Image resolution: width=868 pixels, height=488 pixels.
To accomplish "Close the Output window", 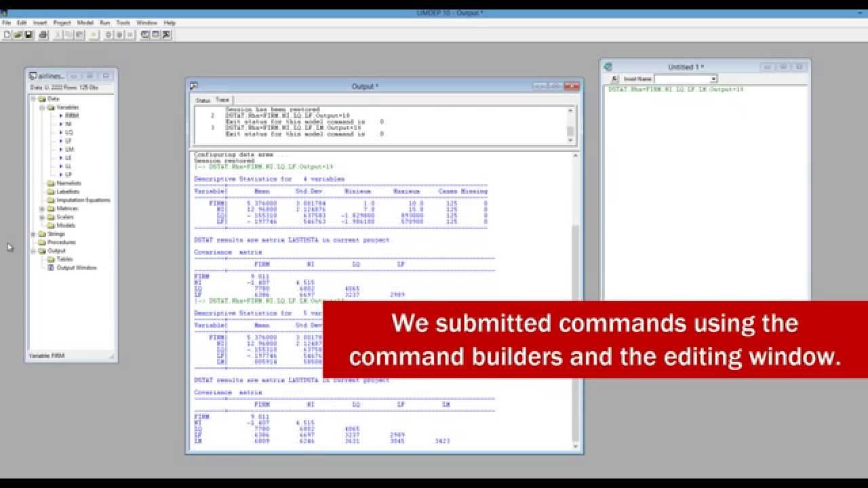I will [572, 86].
